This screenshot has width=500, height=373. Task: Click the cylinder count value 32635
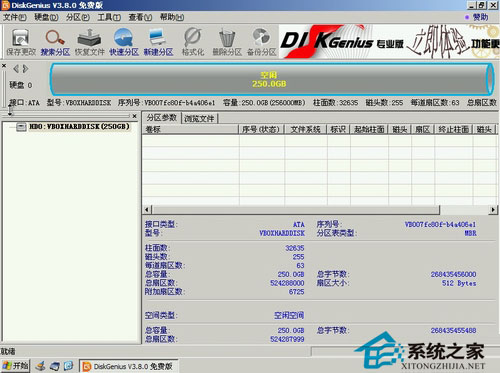pos(295,248)
